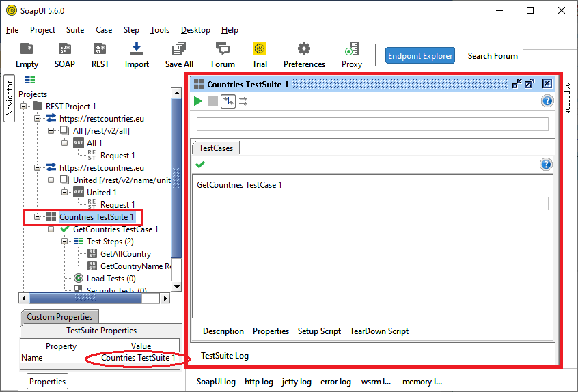Open the Navigator side tab
Viewport: 578px width, 392px height.
9,98
